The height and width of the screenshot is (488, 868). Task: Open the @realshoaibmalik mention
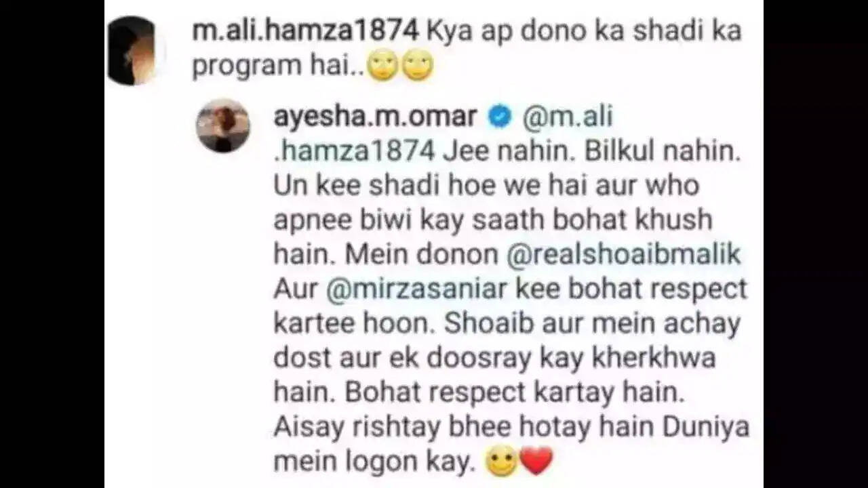coord(624,254)
